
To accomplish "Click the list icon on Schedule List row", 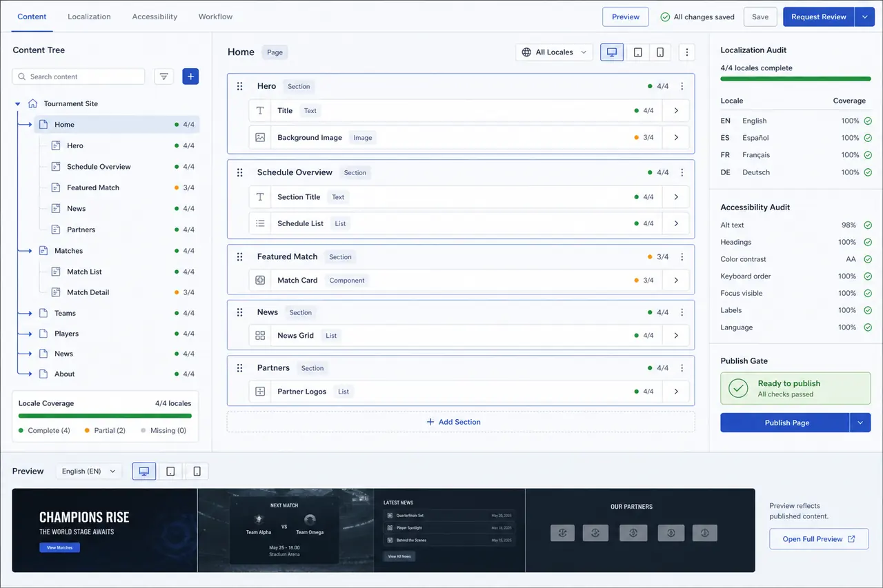I will (x=260, y=223).
